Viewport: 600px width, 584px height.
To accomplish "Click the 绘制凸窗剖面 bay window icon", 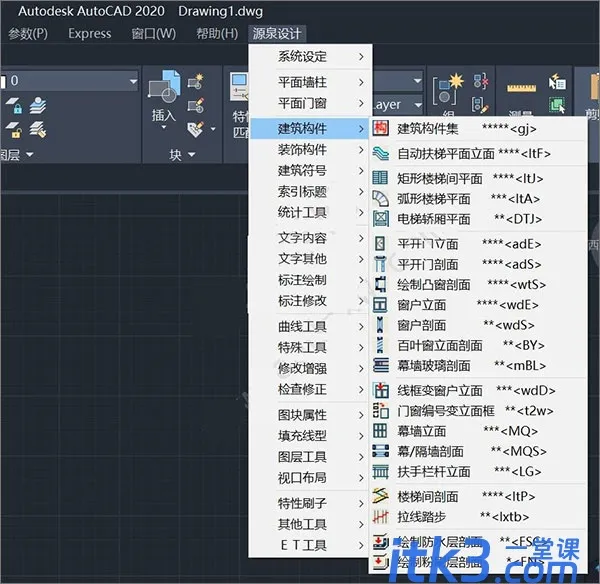I will pos(380,284).
